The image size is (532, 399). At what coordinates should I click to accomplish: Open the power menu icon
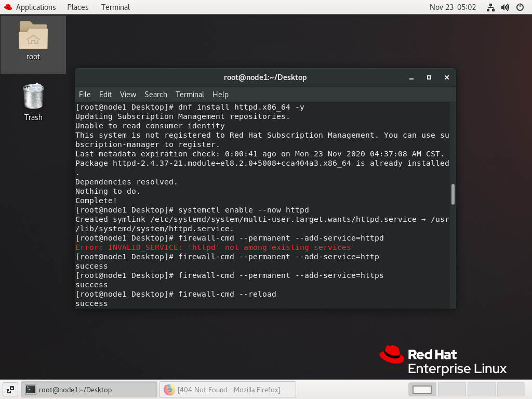coord(520,7)
